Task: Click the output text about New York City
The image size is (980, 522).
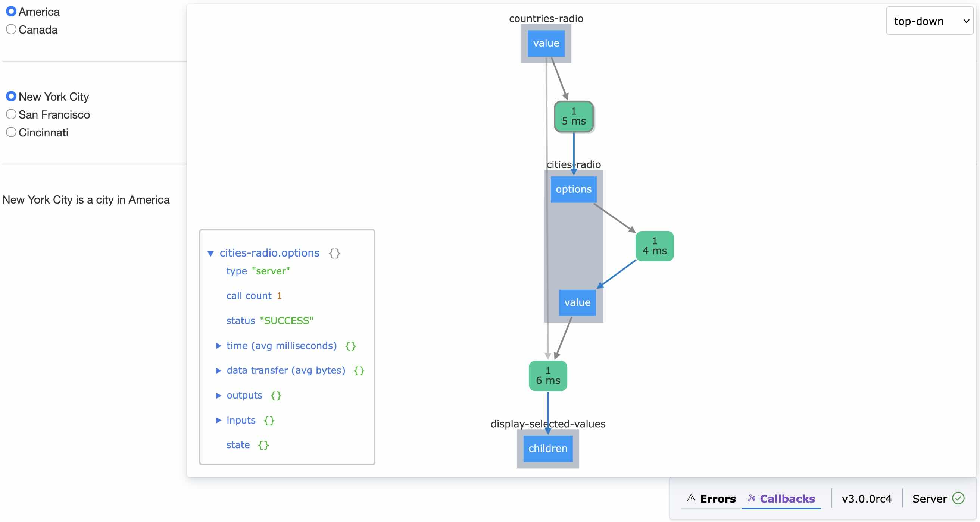Action: point(86,199)
